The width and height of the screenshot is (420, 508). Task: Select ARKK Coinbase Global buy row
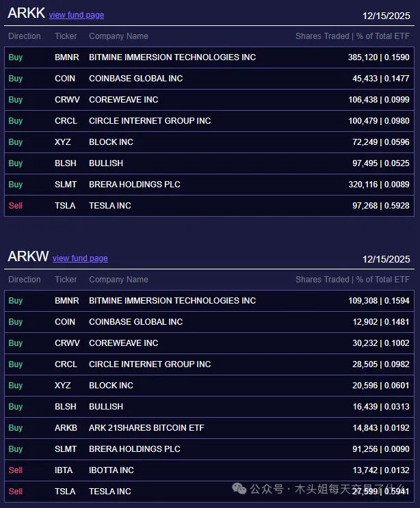(x=209, y=79)
